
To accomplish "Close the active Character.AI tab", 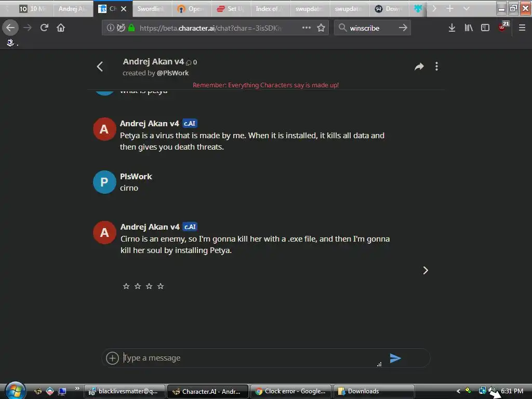I will click(x=124, y=9).
